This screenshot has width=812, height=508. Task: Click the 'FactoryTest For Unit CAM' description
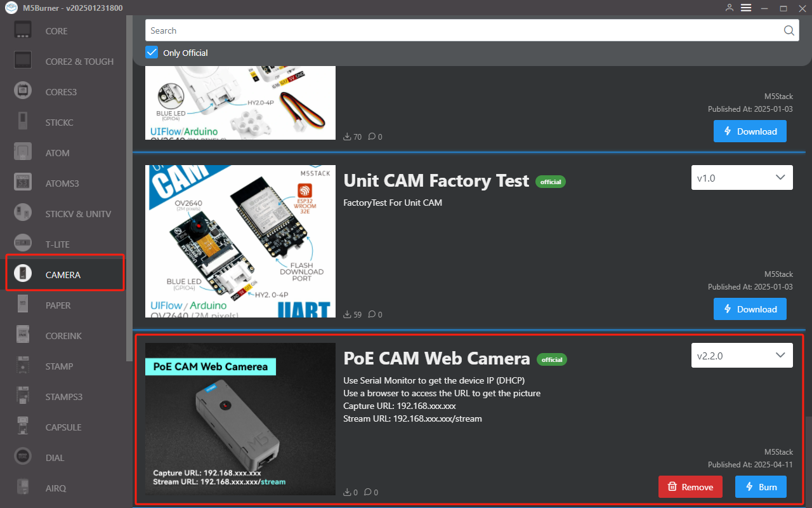(x=393, y=203)
